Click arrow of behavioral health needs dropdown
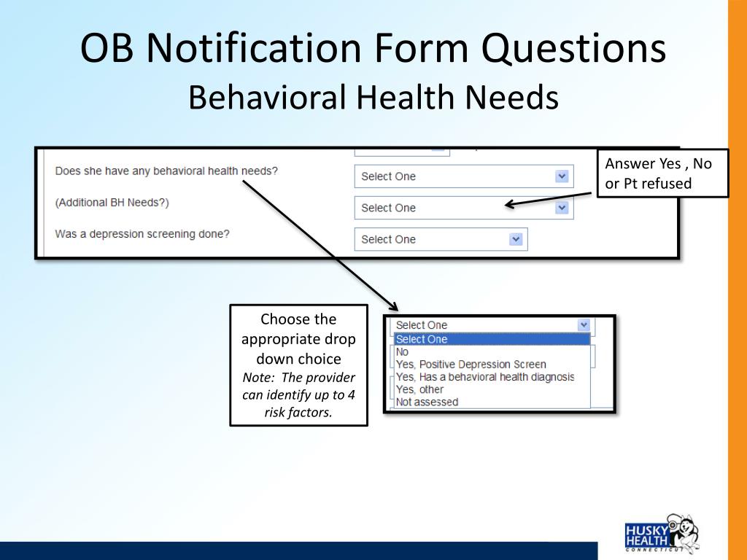Image resolution: width=747 pixels, height=560 pixels. pos(562,176)
